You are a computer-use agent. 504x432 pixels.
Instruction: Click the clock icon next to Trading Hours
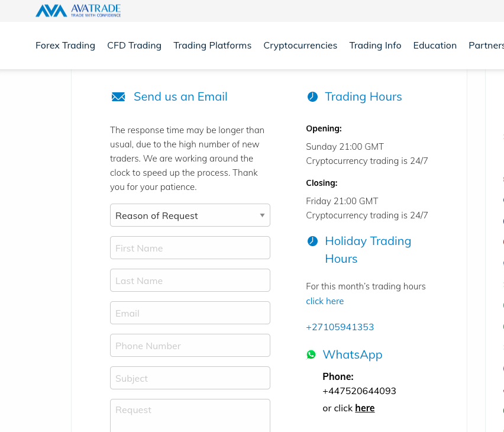coord(312,96)
